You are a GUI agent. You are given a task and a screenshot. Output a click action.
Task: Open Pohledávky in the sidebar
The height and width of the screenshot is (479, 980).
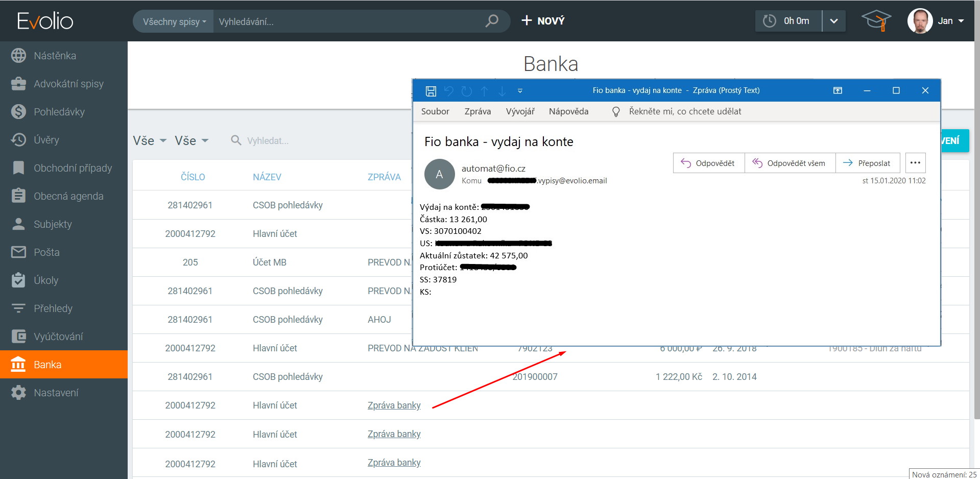(x=59, y=112)
